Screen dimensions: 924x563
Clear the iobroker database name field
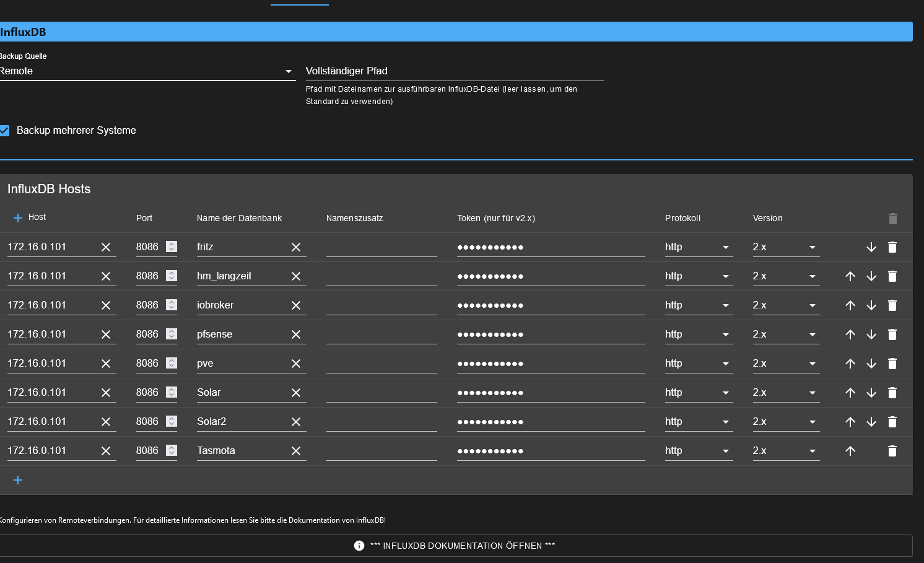click(x=296, y=305)
